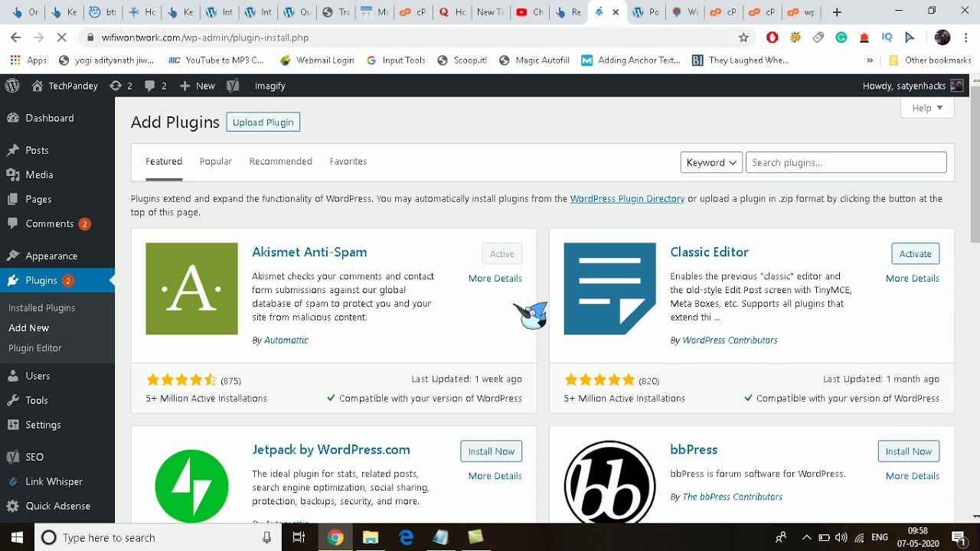Follow the WordPress Plugin Directory link
This screenshot has width=980, height=551.
pos(627,199)
